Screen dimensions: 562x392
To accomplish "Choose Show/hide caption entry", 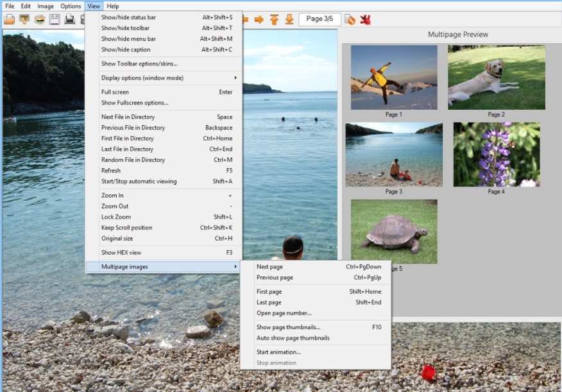I will 164,49.
